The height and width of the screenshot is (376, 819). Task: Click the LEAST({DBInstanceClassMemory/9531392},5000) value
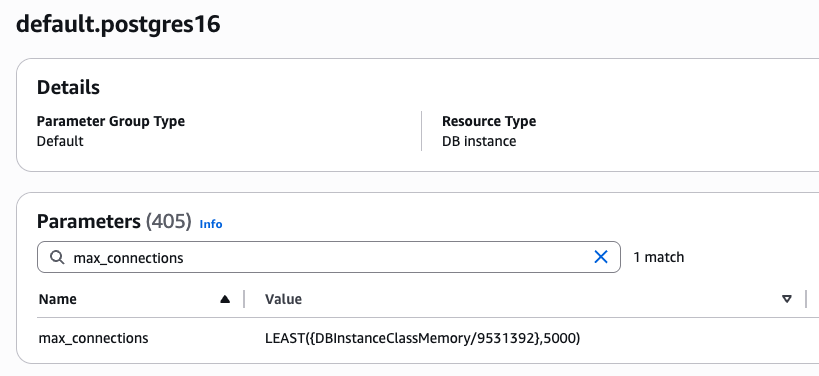click(423, 338)
